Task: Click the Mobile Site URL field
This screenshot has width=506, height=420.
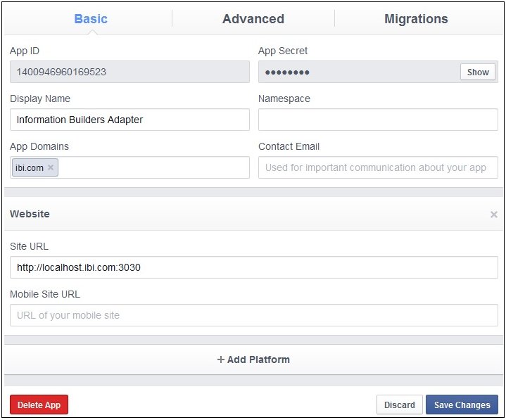Action: [254, 315]
